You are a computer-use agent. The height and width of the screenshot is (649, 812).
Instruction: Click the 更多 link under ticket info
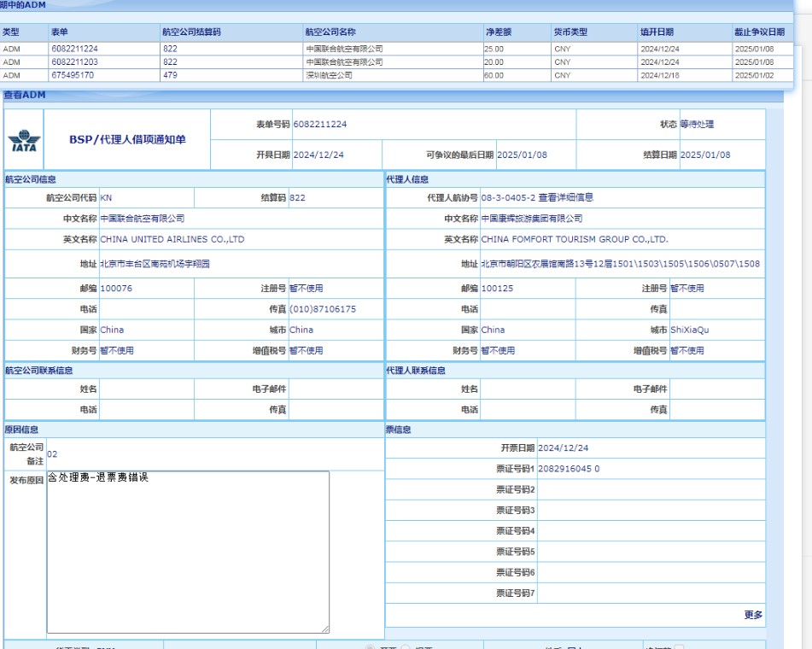(x=753, y=615)
